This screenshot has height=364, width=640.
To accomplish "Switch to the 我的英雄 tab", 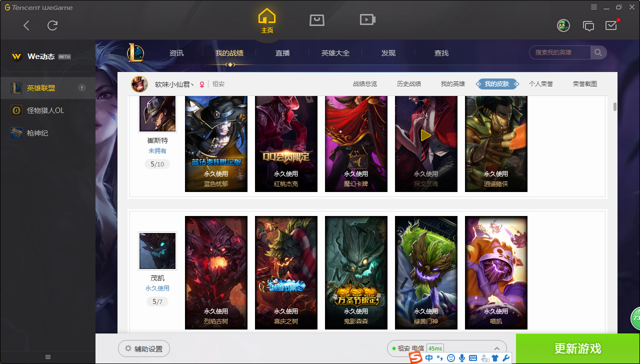I will click(453, 84).
